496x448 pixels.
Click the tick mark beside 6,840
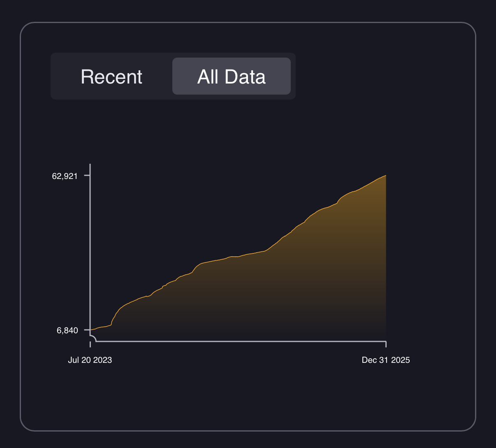click(x=87, y=330)
